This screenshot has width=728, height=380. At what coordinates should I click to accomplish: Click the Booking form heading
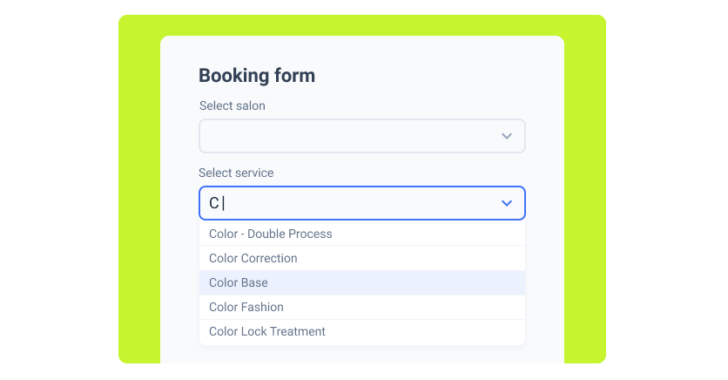click(x=257, y=76)
